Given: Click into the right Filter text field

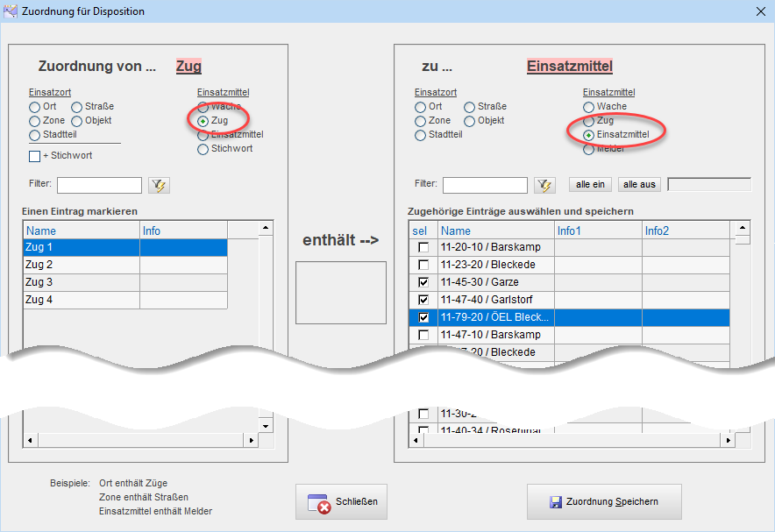Looking at the screenshot, I should [485, 185].
